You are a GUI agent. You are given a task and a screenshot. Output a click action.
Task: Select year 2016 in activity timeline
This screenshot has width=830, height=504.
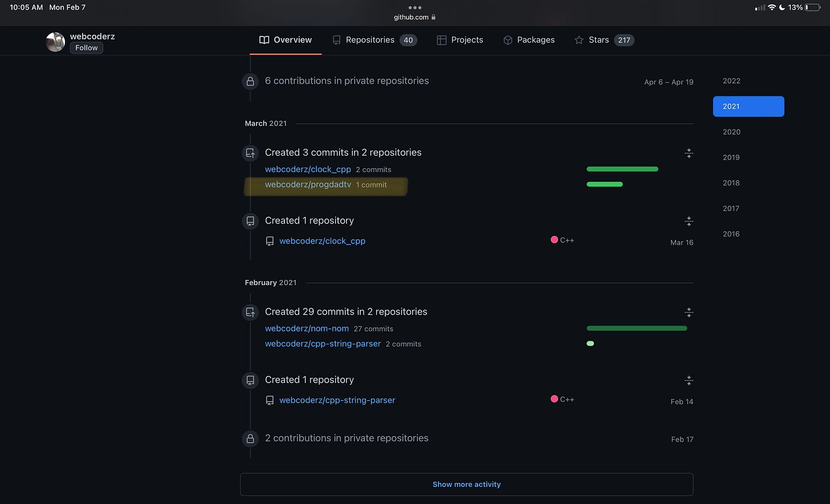pyautogui.click(x=731, y=234)
